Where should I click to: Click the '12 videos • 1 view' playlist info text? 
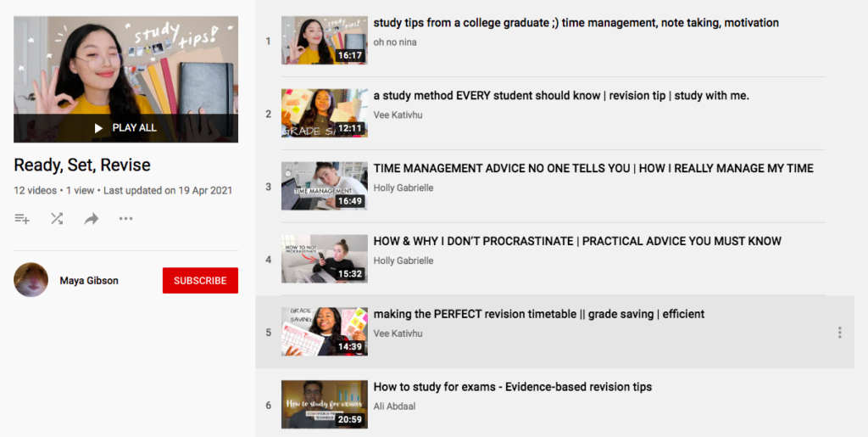pyautogui.click(x=54, y=191)
